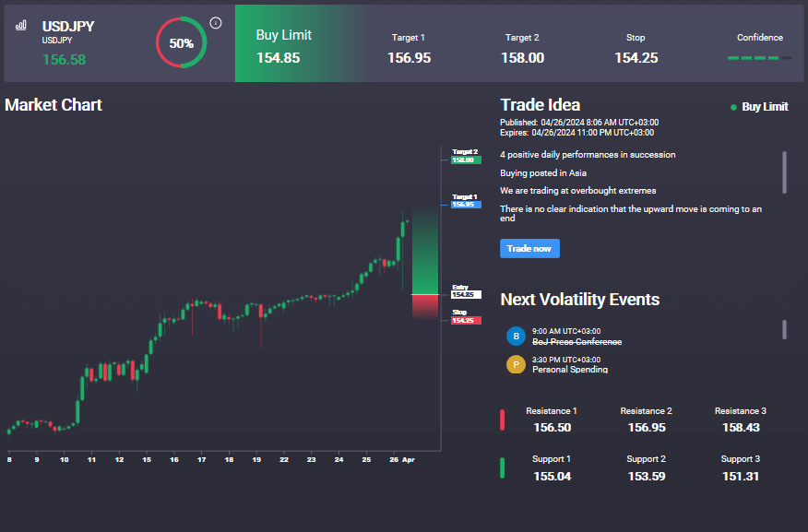Click the Published date line
This screenshot has width=808, height=532.
[x=579, y=123]
